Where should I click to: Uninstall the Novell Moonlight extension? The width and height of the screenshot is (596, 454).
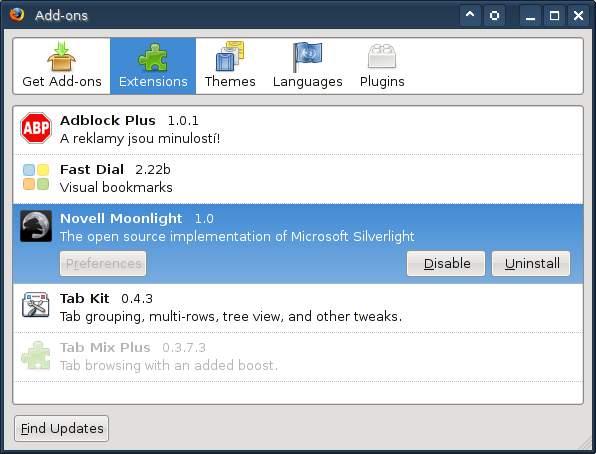(531, 263)
